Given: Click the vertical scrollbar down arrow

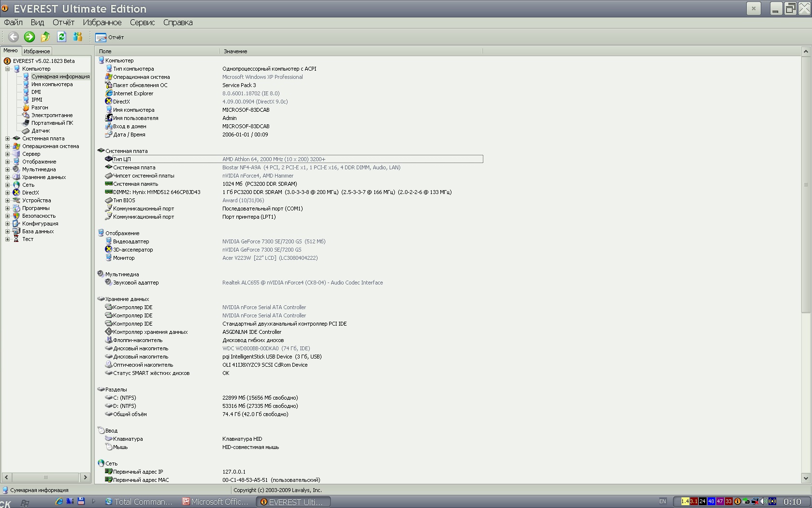Looking at the screenshot, I should tap(805, 478).
